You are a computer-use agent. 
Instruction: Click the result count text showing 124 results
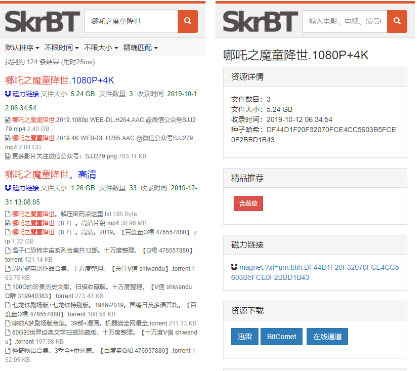click(50, 62)
